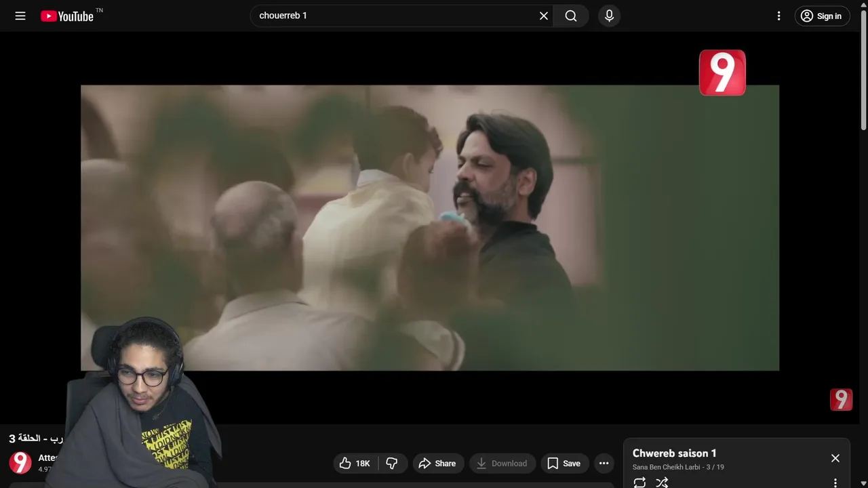Save the video to a playlist

pyautogui.click(x=564, y=464)
